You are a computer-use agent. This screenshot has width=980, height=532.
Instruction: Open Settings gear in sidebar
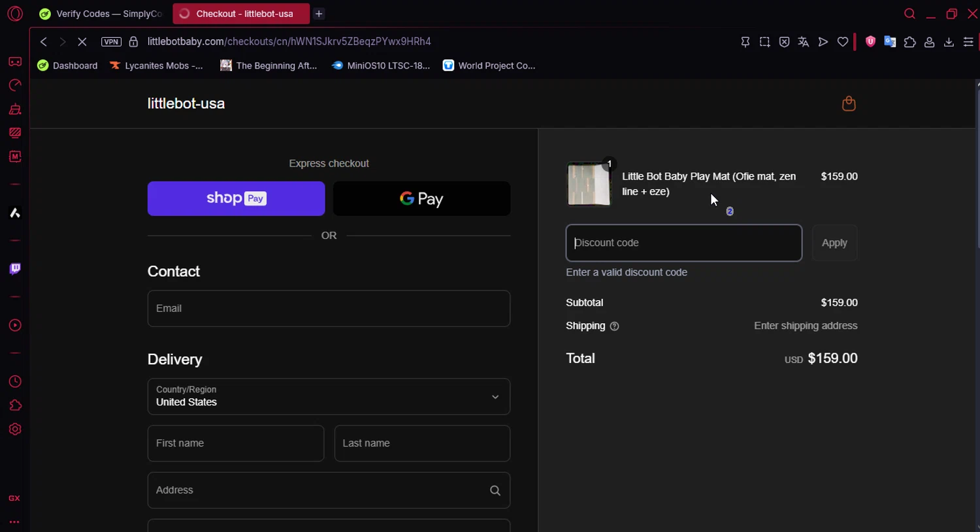point(15,430)
